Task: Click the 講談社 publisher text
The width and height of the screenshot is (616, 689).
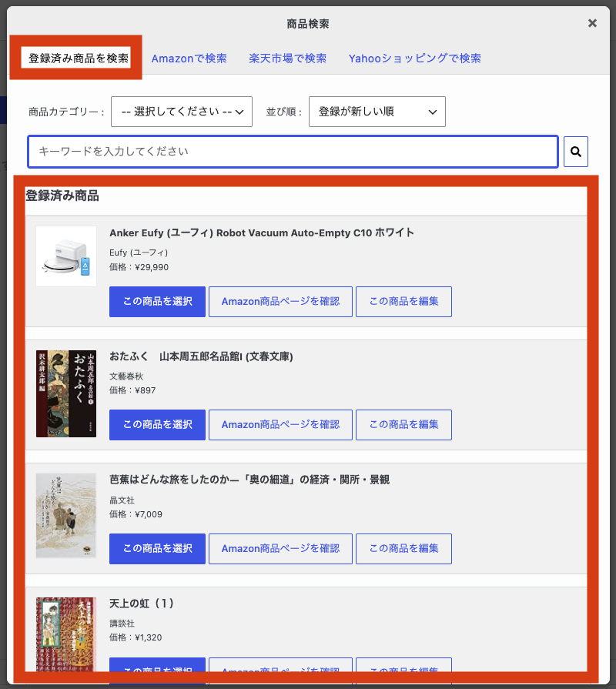Action: pos(122,623)
